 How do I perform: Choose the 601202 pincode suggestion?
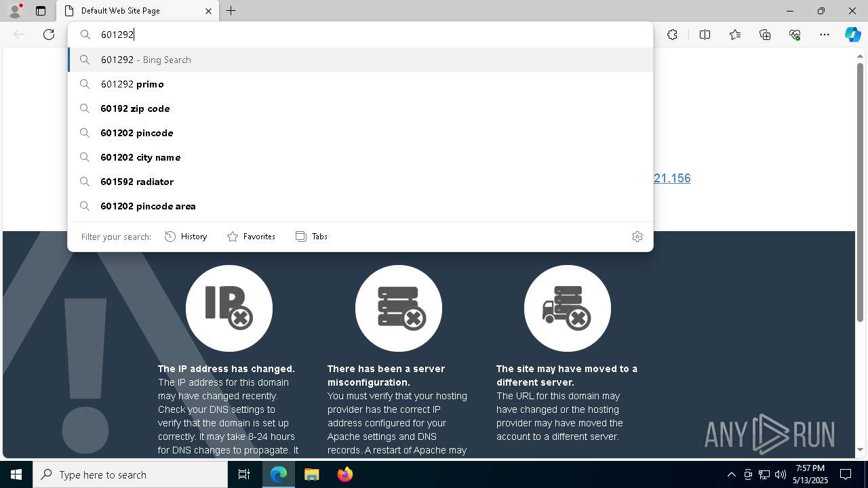coord(360,133)
